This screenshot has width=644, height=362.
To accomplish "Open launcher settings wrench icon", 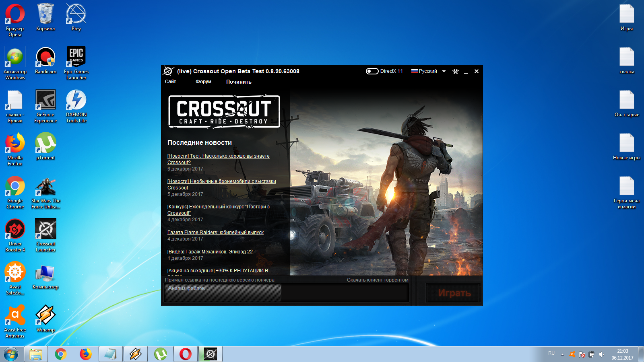I will coord(456,71).
